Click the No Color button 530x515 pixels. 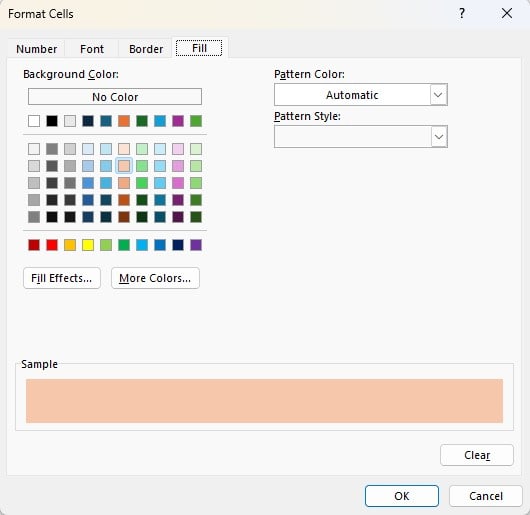pyautogui.click(x=115, y=97)
